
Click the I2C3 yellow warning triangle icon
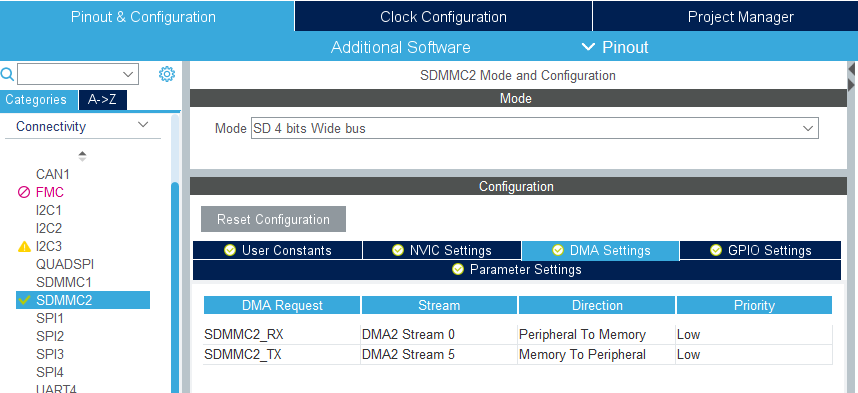[x=24, y=246]
